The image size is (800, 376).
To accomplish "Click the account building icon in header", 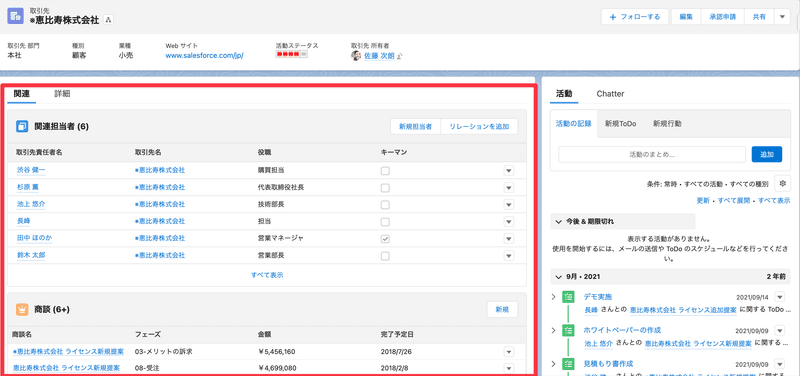I will pos(15,16).
